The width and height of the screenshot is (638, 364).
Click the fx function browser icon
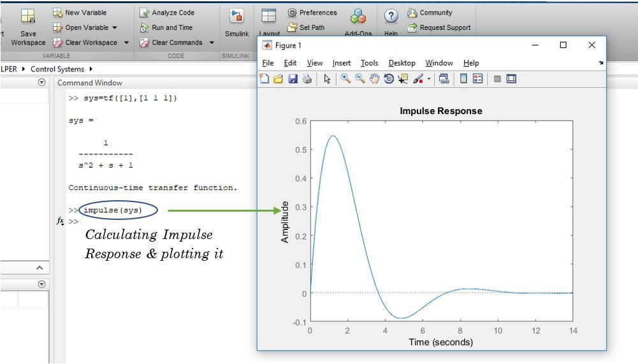pos(60,221)
